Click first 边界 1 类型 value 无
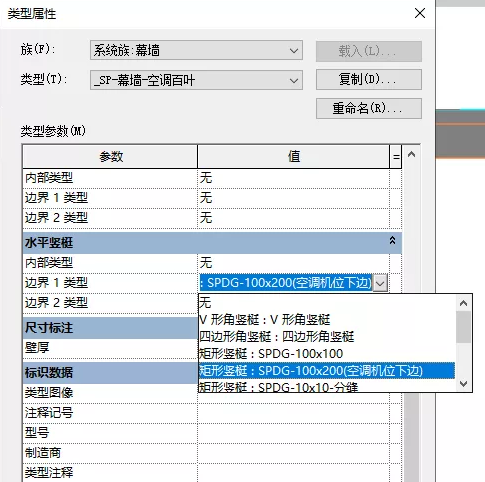The height and width of the screenshot is (482, 485). point(293,198)
